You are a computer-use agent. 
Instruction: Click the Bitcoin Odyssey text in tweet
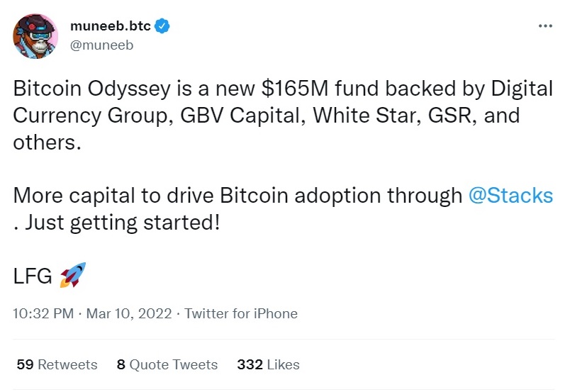click(x=91, y=89)
